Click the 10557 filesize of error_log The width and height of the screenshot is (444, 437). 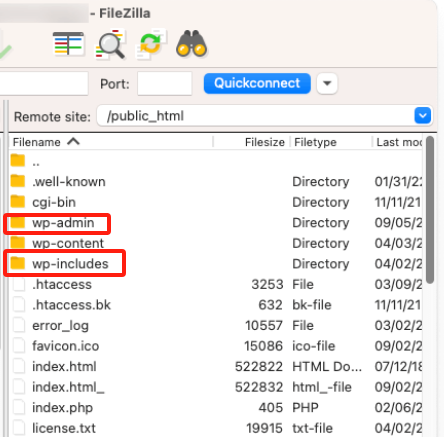[264, 325]
